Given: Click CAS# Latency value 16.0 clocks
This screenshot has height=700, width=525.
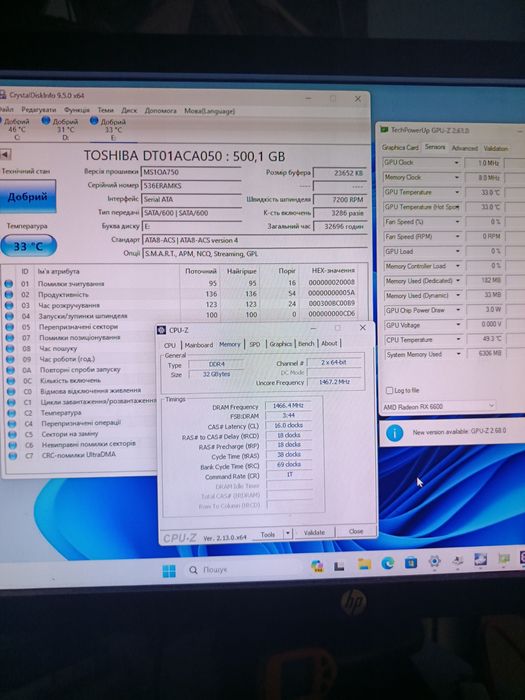Looking at the screenshot, I should tap(288, 425).
